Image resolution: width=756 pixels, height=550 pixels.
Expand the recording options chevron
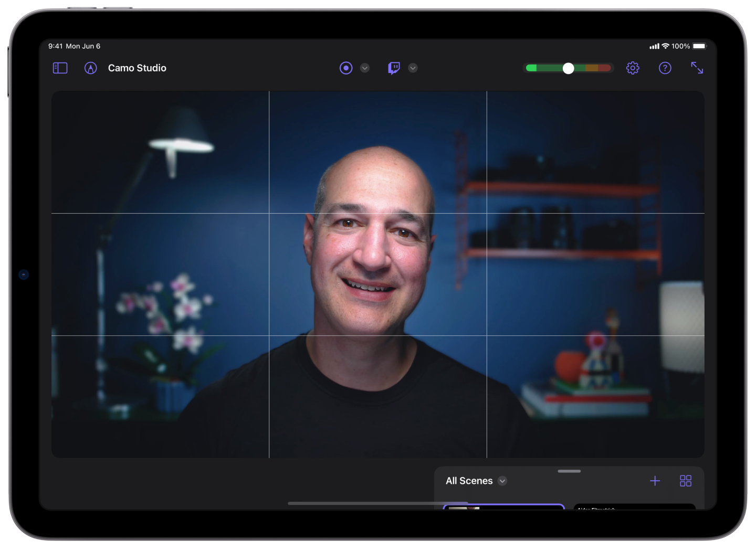click(365, 68)
